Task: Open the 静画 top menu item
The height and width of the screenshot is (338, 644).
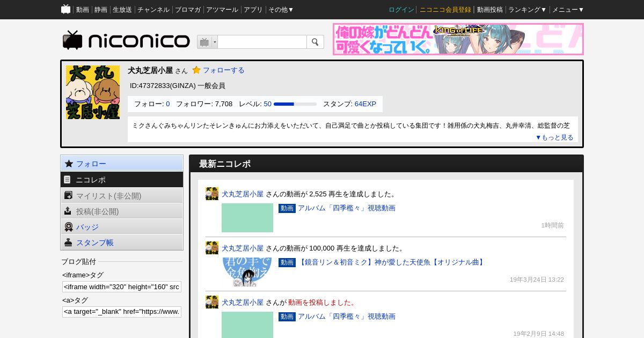Action: pyautogui.click(x=101, y=10)
